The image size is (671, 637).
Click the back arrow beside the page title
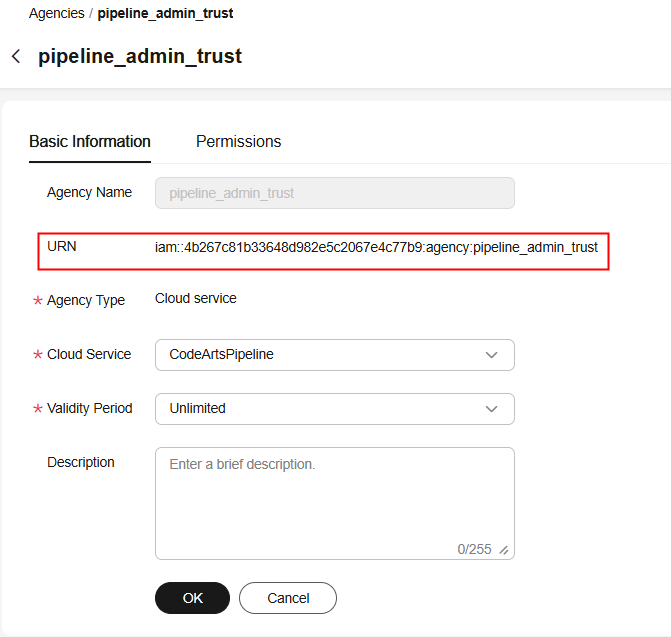click(x=16, y=56)
